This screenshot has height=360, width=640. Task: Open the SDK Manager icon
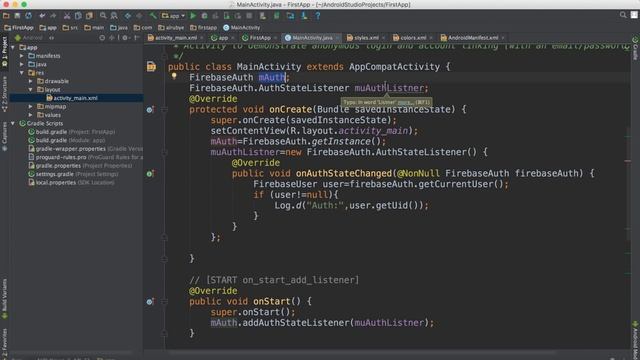(304, 16)
